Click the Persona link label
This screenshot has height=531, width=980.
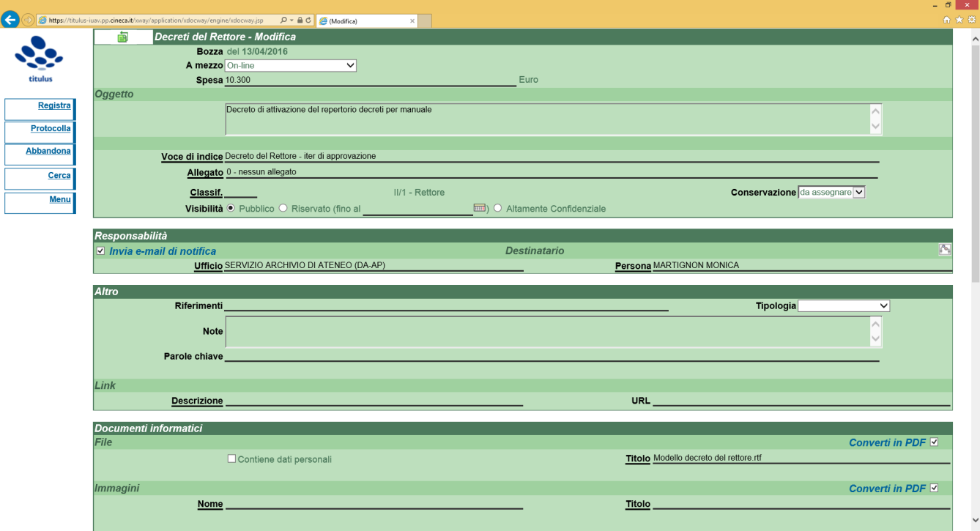point(633,266)
